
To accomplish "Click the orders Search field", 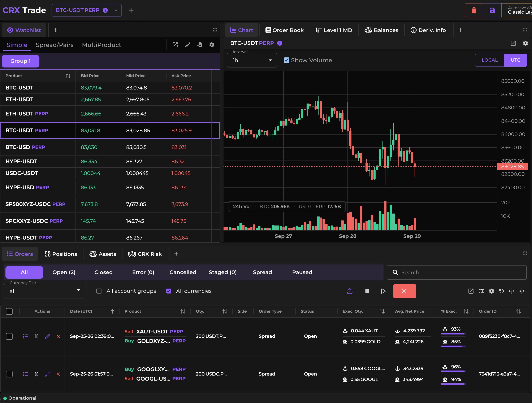I will click(x=457, y=272).
